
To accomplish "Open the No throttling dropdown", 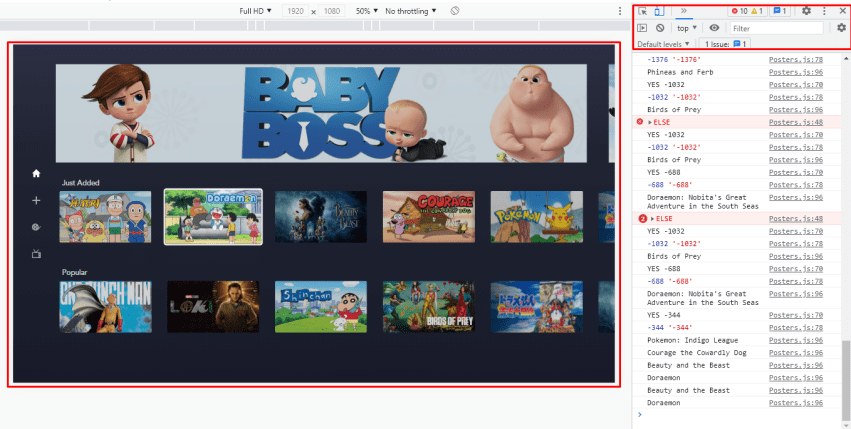I will pos(411,11).
